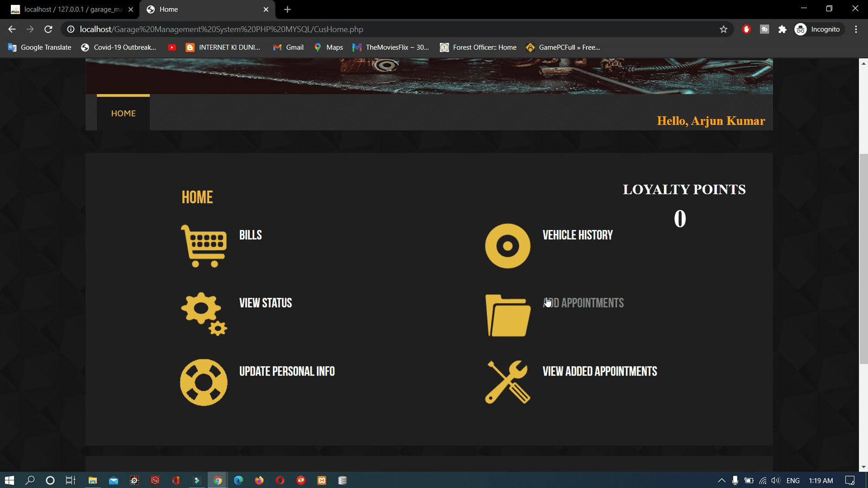Screen dimensions: 868x488
Task: Open the Vehicle History link
Action: coord(577,235)
